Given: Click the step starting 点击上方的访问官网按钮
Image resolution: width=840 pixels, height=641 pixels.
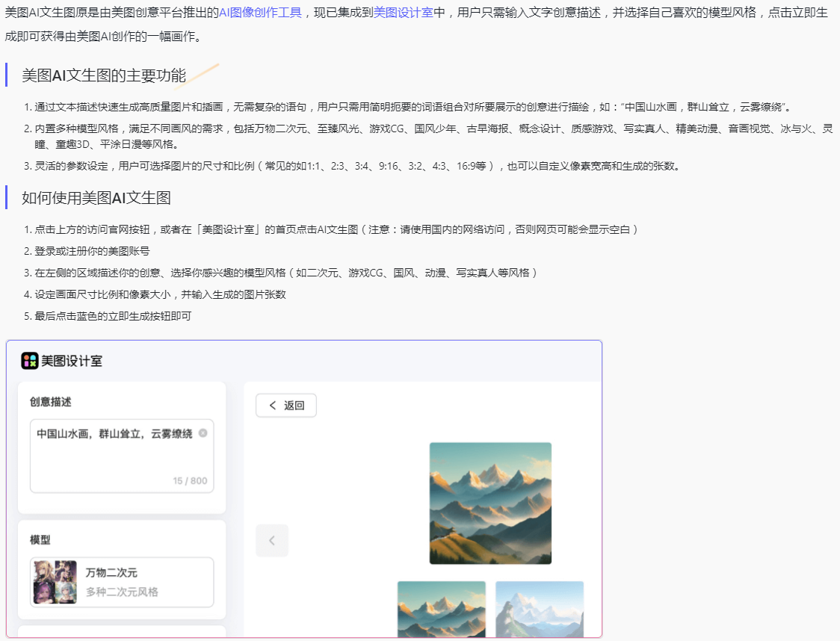Looking at the screenshot, I should tap(336, 230).
